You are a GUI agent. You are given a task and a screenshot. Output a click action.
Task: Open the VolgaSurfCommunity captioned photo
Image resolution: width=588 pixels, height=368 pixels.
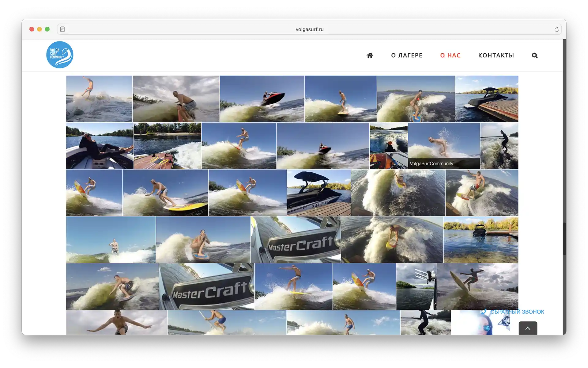tap(444, 146)
